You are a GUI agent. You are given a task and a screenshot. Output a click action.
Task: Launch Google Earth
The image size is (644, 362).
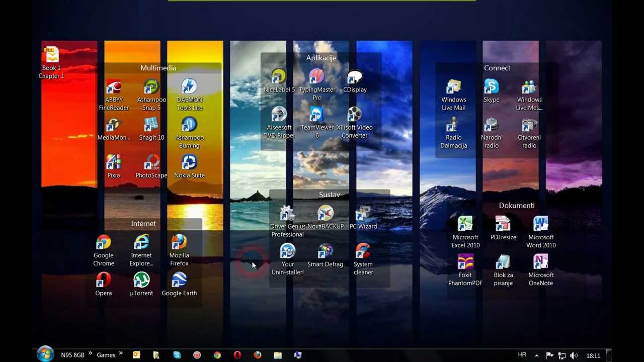(x=179, y=284)
